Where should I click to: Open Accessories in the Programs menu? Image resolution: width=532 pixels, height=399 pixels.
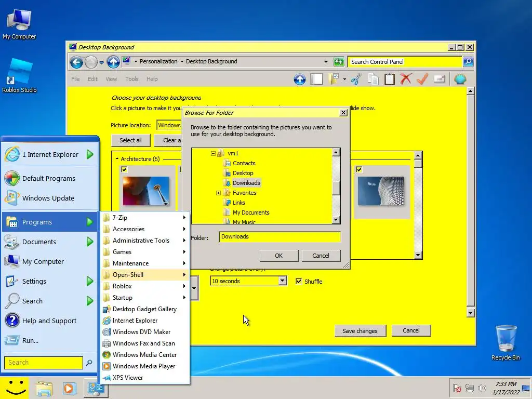tap(145, 229)
